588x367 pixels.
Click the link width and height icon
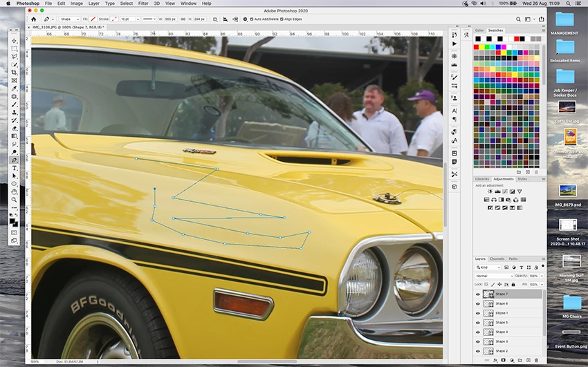click(183, 19)
